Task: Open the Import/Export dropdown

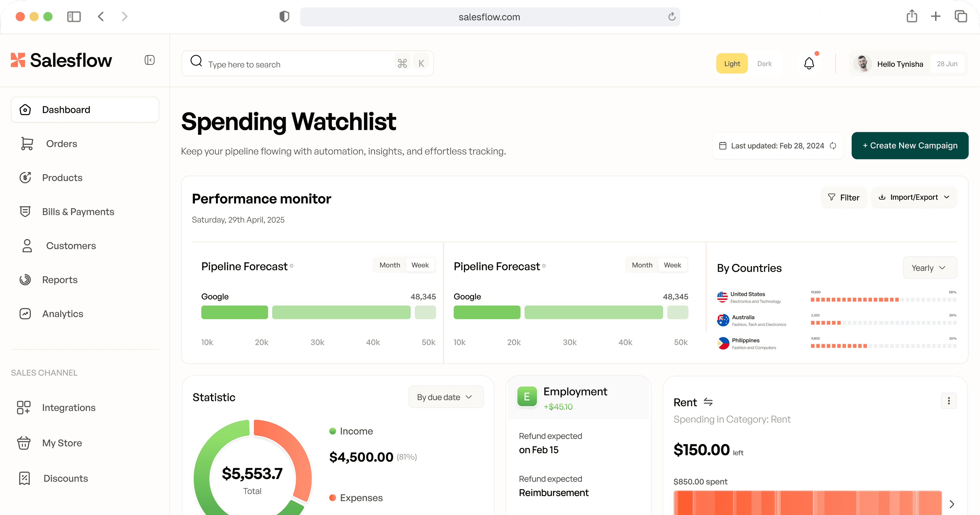Action: coord(914,197)
